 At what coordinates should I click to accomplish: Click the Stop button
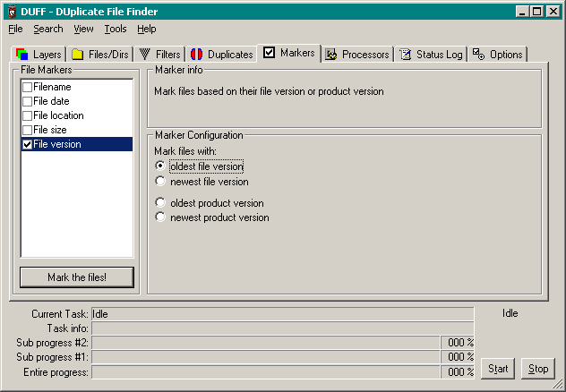pyautogui.click(x=538, y=369)
